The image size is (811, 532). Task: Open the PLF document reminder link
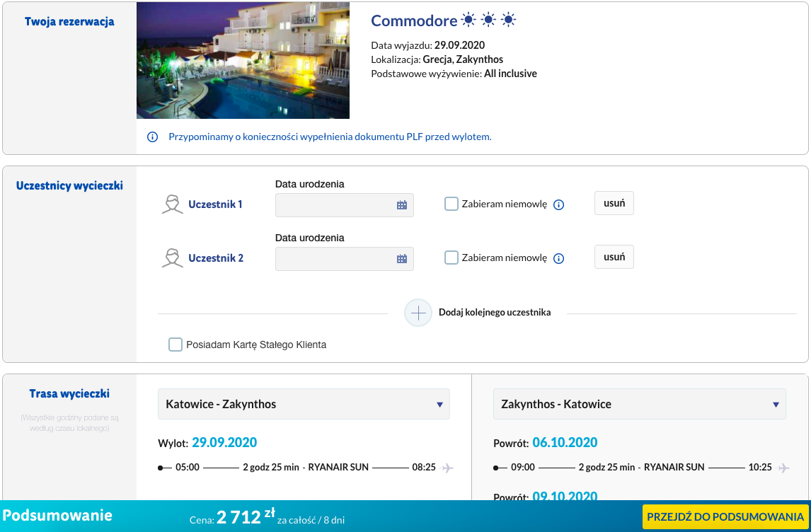click(330, 137)
